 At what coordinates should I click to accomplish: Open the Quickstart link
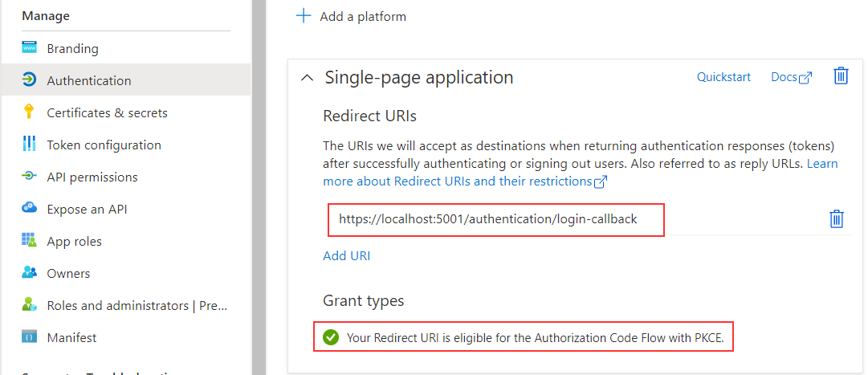click(723, 77)
